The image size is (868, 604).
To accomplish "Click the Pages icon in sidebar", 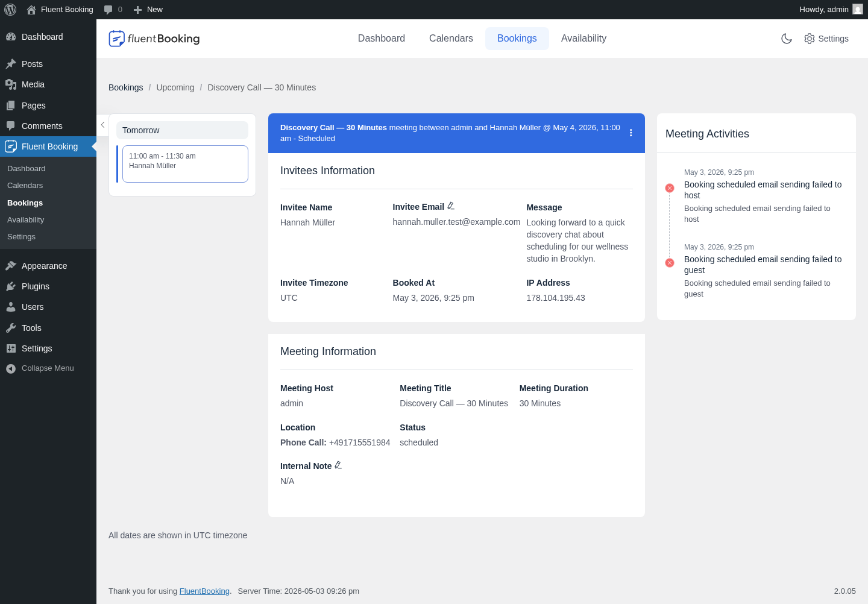I will click(11, 105).
